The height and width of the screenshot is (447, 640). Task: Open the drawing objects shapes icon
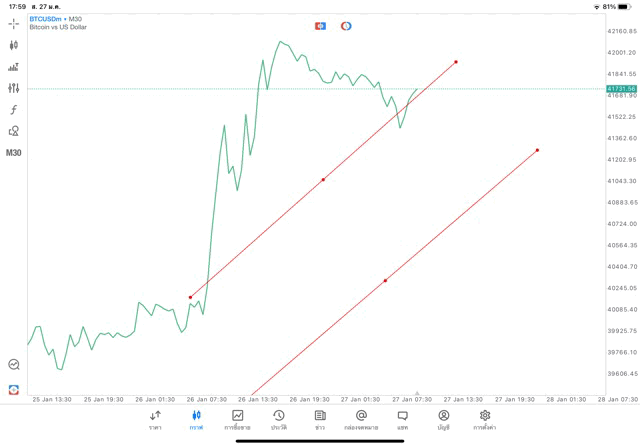[x=14, y=131]
